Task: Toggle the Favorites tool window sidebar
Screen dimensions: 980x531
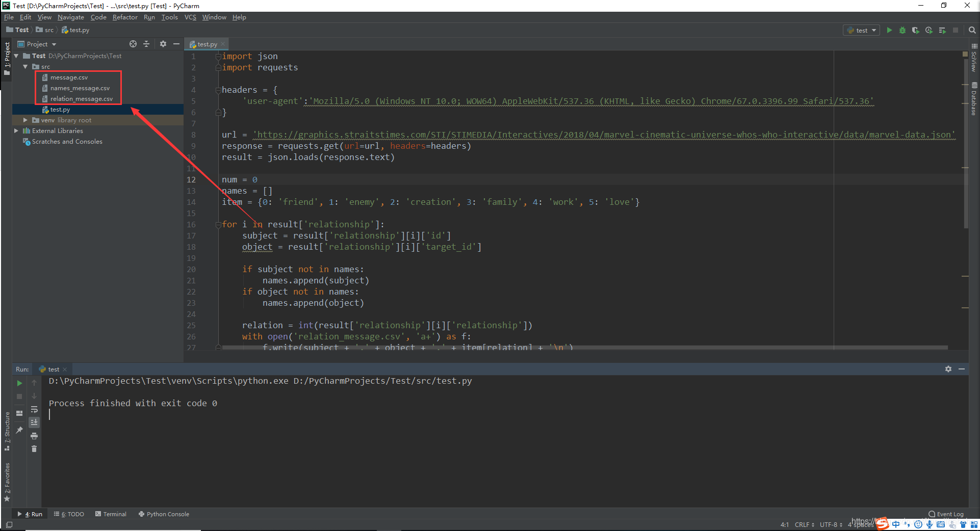Action: click(x=7, y=482)
